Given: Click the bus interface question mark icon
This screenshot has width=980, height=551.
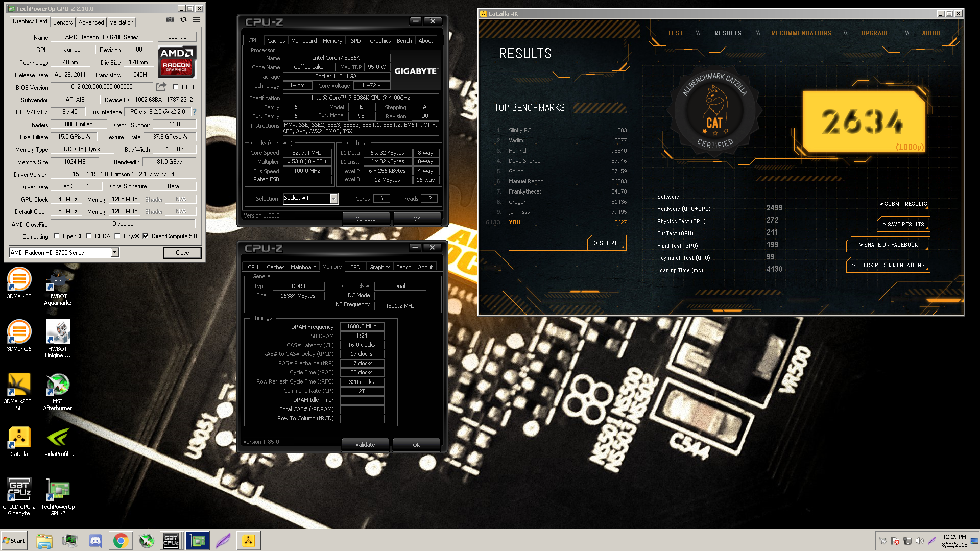Looking at the screenshot, I should point(194,111).
